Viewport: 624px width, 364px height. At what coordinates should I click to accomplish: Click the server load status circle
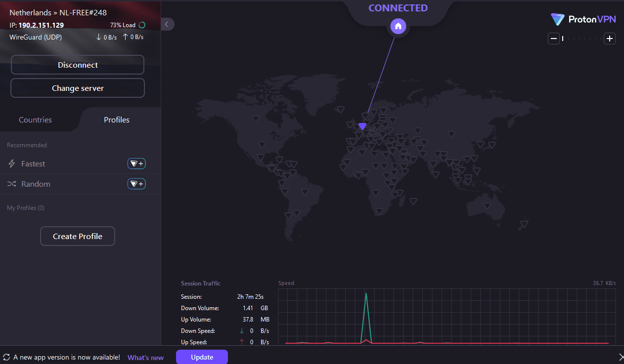[x=142, y=25]
